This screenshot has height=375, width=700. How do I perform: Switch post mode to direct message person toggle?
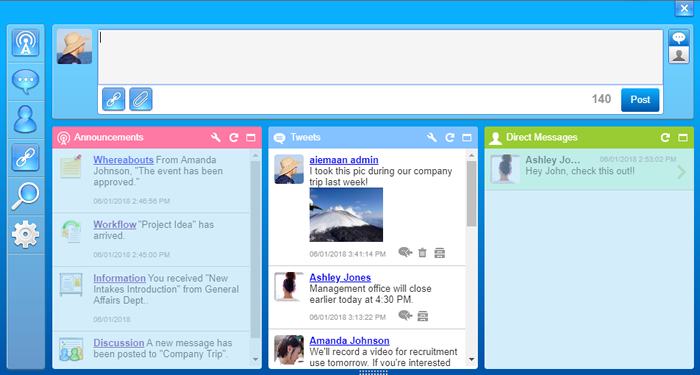click(x=679, y=55)
